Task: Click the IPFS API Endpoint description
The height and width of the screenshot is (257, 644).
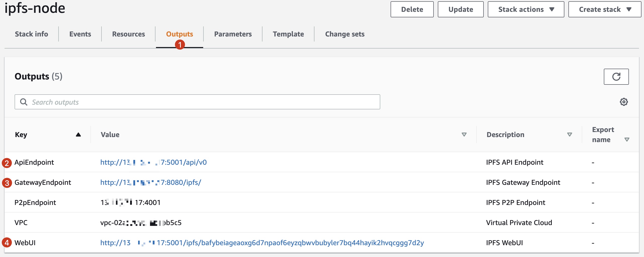Action: click(x=515, y=162)
